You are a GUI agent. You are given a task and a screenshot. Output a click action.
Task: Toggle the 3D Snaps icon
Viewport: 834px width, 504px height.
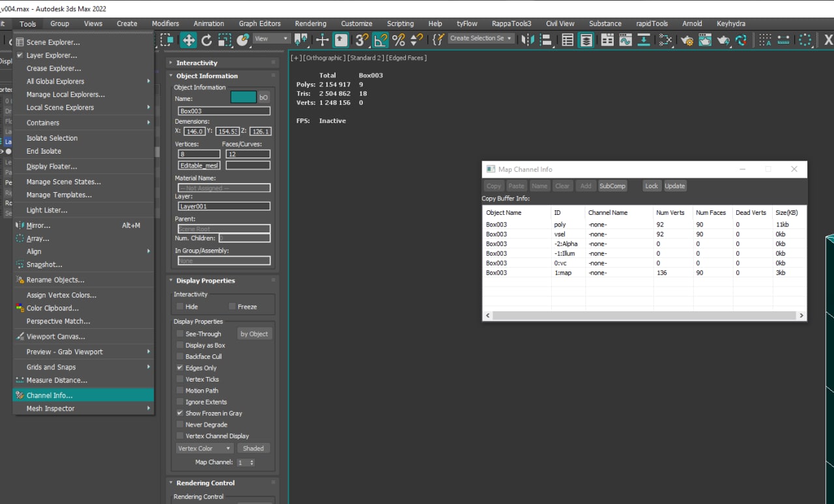click(362, 40)
